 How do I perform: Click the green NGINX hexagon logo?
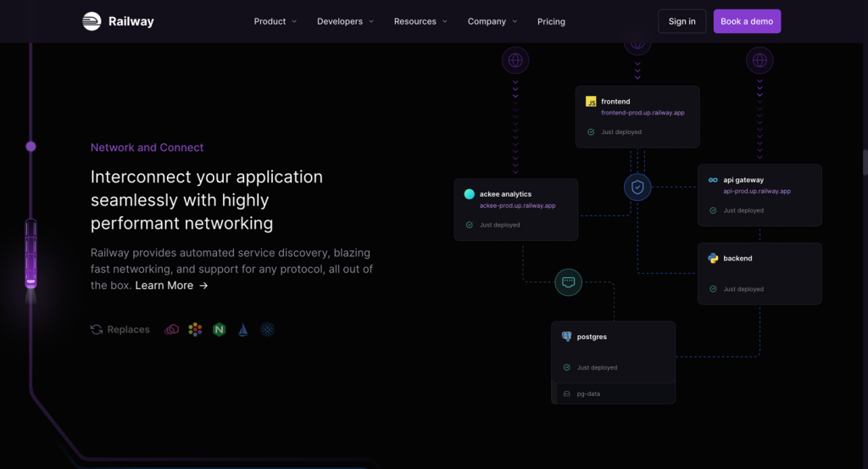click(220, 329)
